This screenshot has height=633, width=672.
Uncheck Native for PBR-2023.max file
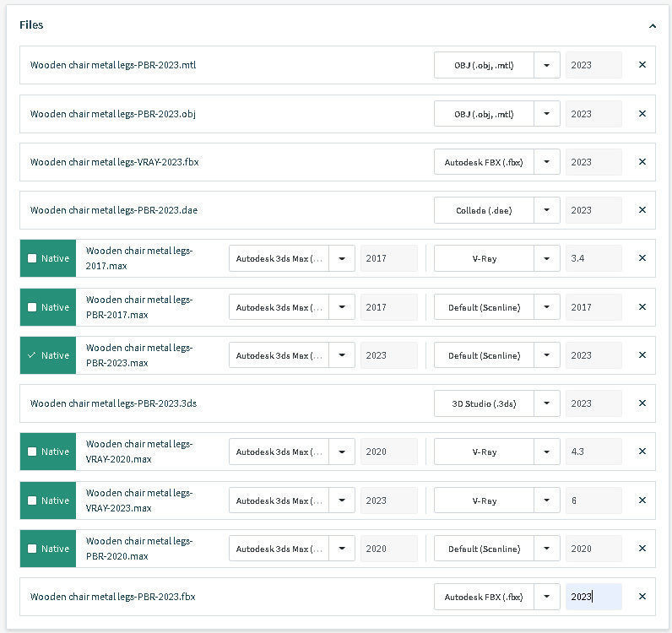32,355
